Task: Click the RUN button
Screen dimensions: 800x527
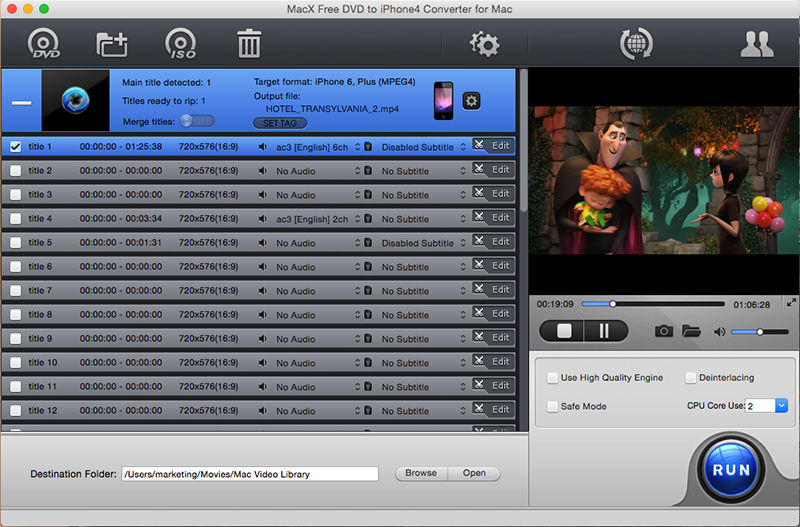Action: point(731,469)
